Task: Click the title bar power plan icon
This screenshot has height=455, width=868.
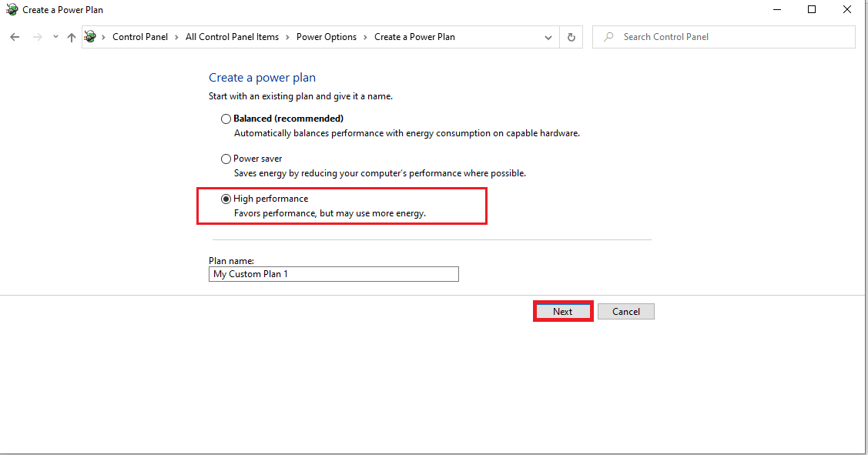Action: 12,9
